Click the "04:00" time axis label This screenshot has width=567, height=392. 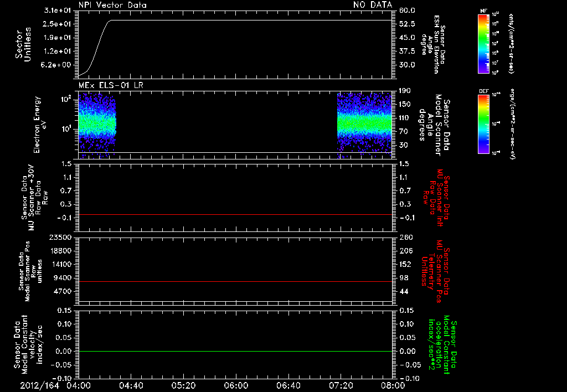(79, 385)
